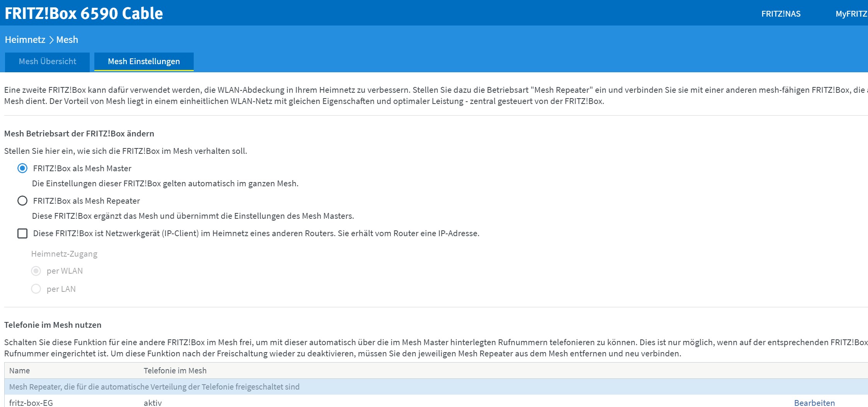Click the Mesh Betriebsart der FRITZ!Box ändern heading
Screen dimensions: 868x407
(x=79, y=134)
